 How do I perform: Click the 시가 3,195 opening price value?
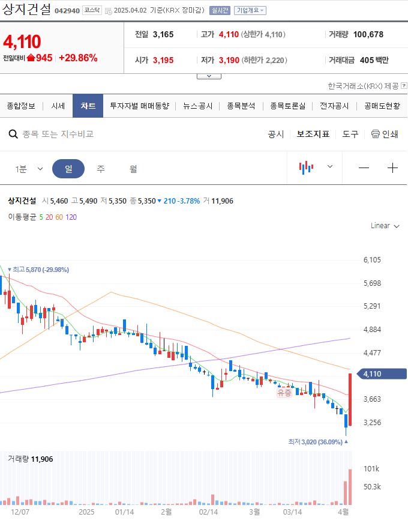[163, 60]
